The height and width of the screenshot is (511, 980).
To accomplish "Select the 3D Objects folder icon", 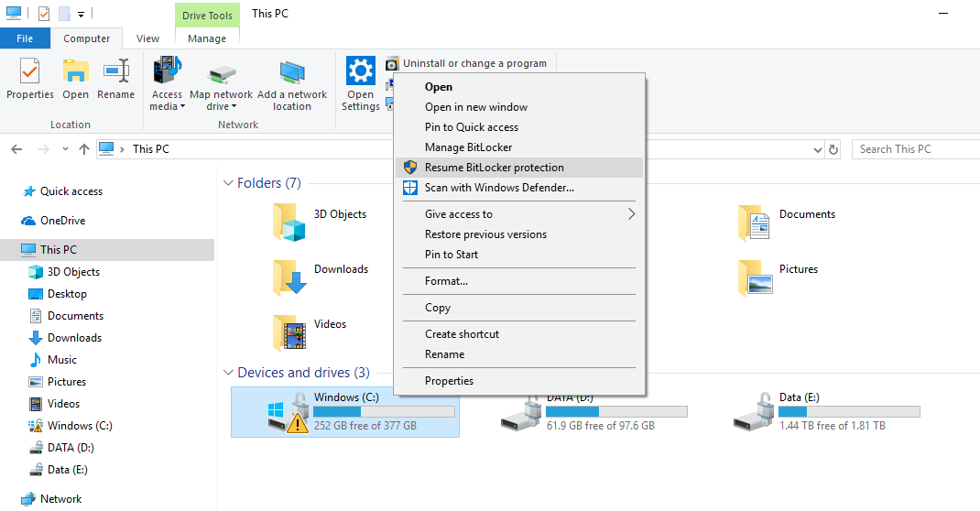I will (289, 222).
